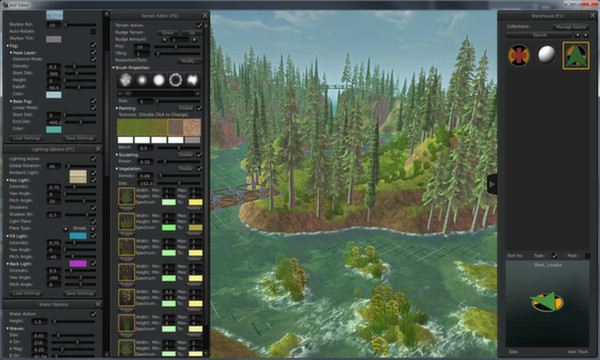Collapse the Brush Properties section
The height and width of the screenshot is (360, 600).
coord(114,68)
